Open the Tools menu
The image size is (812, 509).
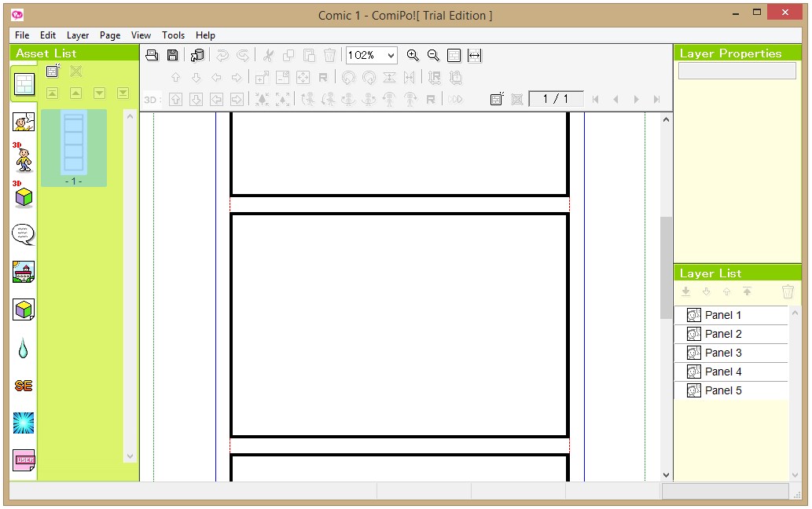[x=173, y=35]
